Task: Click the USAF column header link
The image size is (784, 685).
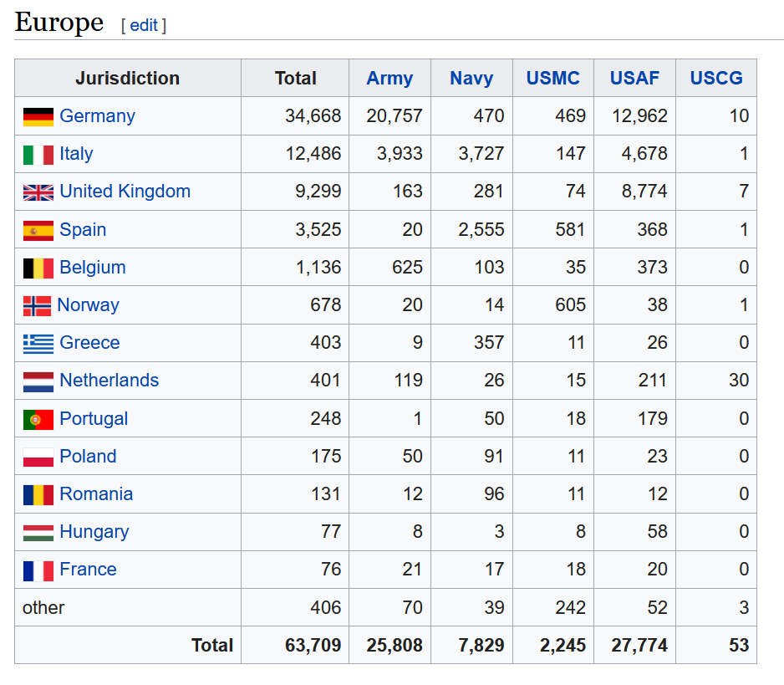Action: click(634, 79)
